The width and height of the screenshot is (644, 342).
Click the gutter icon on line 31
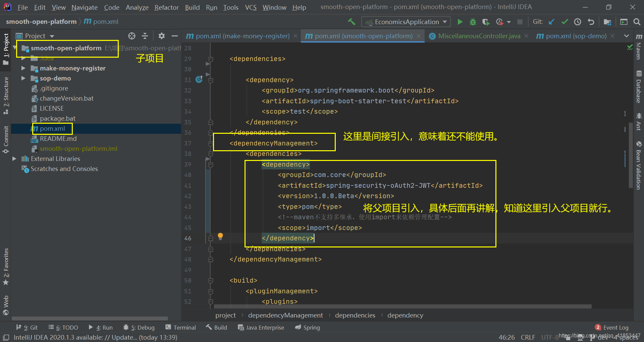tap(199, 79)
